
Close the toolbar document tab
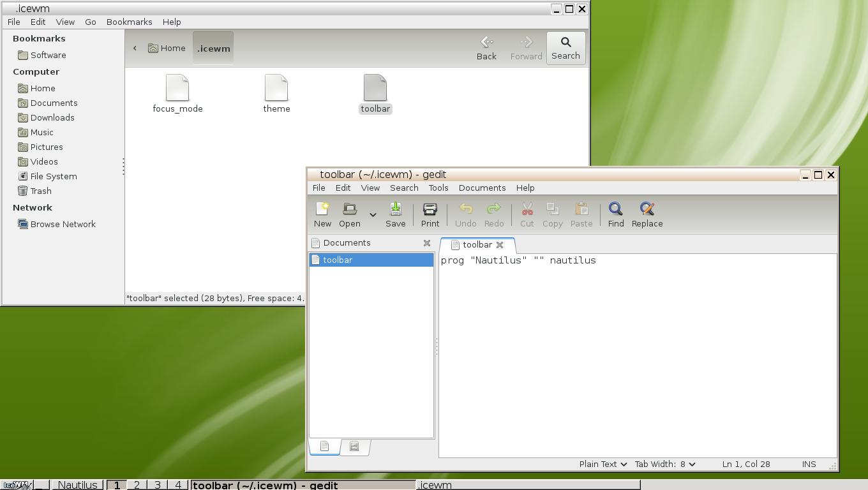tap(500, 244)
